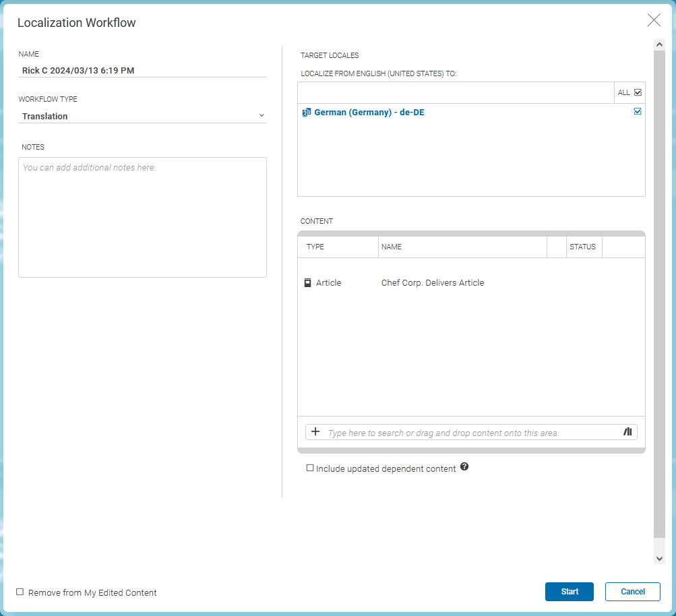Click the X icon to dismiss Localization Workflow
The image size is (676, 616).
653,20
